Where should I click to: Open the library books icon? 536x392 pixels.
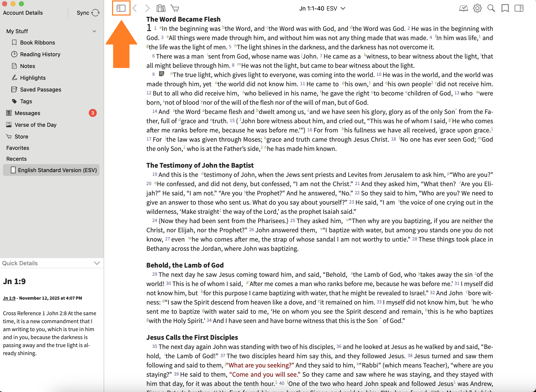(x=161, y=8)
